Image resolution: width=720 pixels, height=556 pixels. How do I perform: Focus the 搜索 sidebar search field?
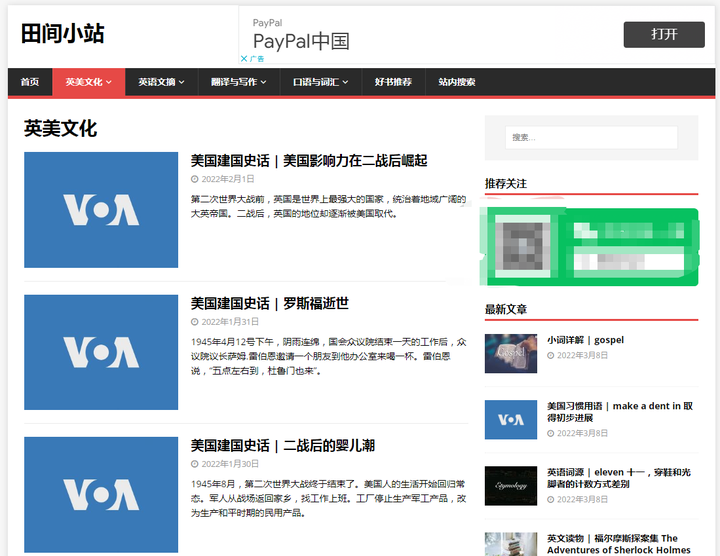[591, 138]
